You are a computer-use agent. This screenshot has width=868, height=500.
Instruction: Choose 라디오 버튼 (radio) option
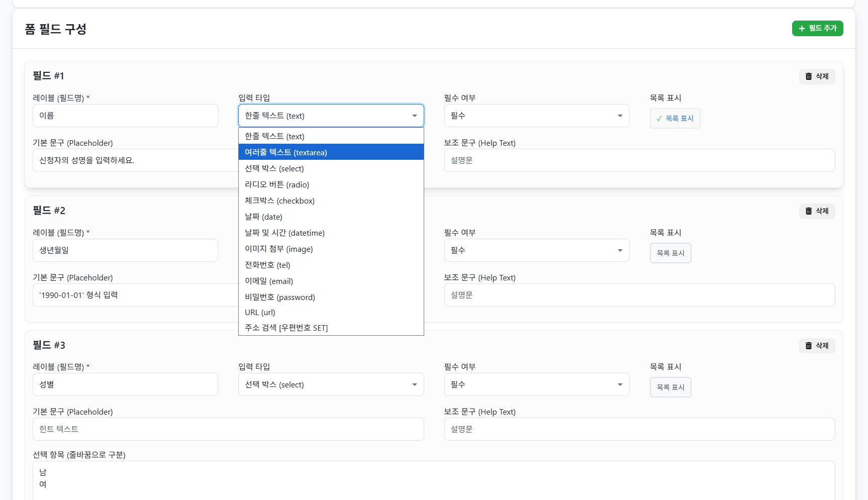coord(331,184)
